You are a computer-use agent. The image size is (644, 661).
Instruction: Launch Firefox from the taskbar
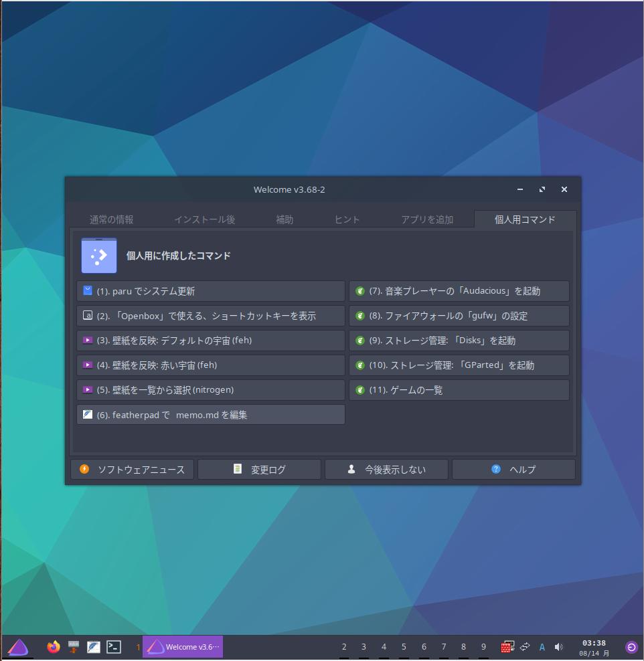pos(54,647)
